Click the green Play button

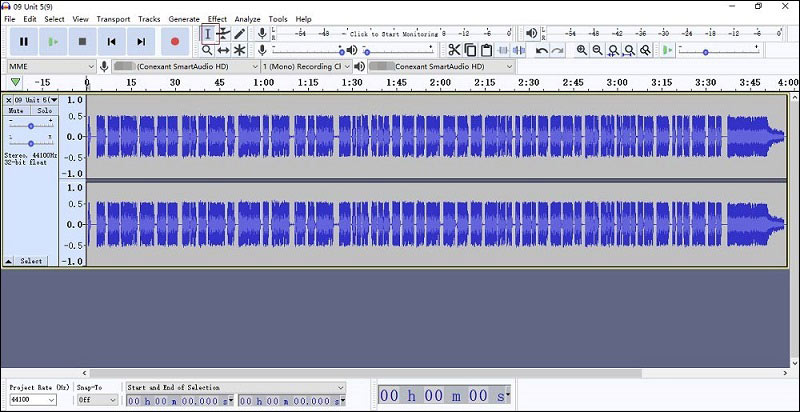[53, 42]
